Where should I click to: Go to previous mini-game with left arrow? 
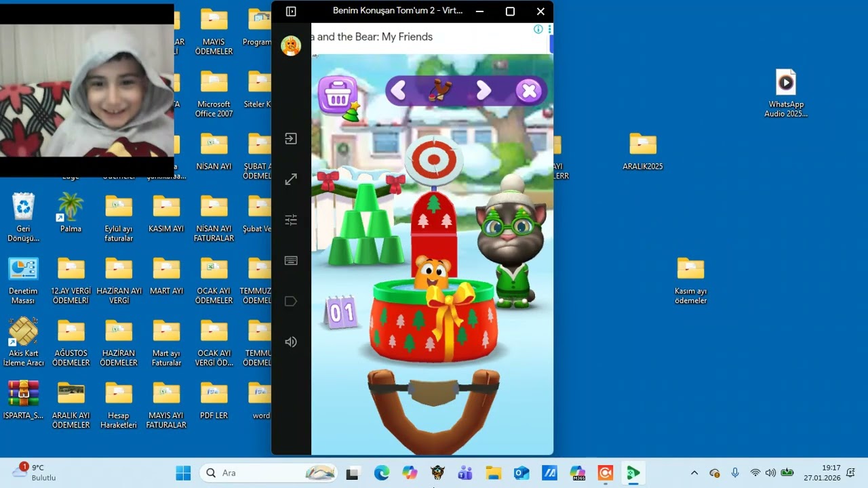[x=399, y=90]
